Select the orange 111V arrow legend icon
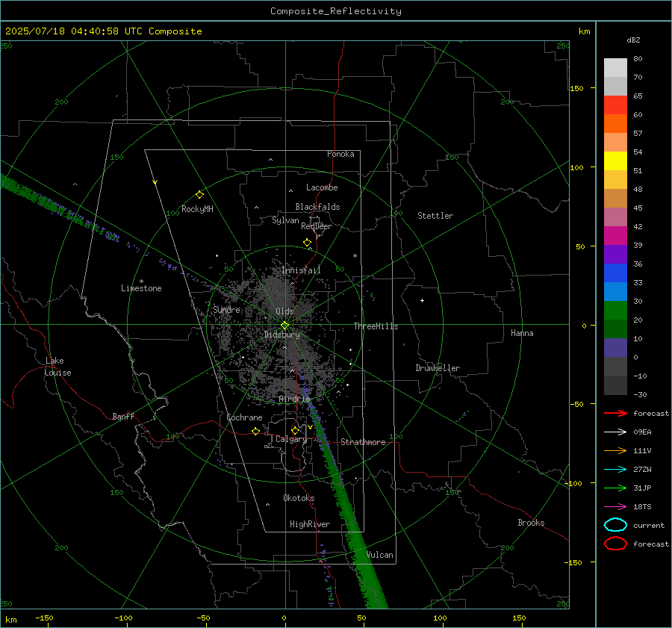 pos(615,450)
